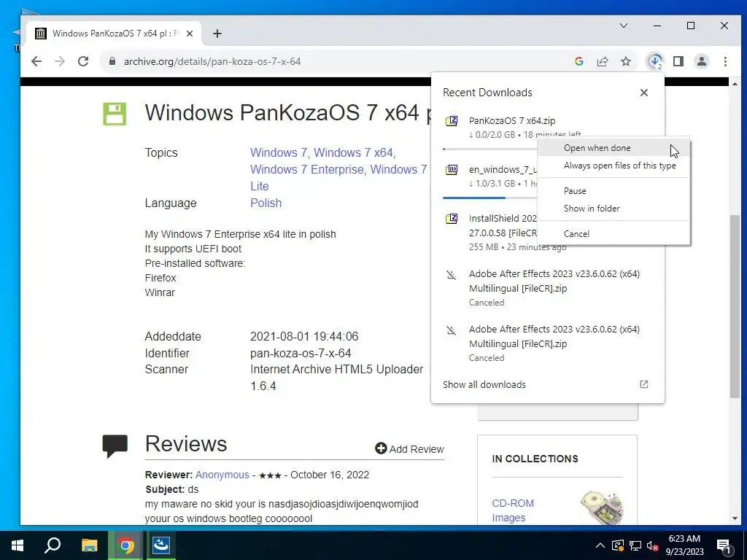Select PanKozaOS 7 x64.zip download entry
This screenshot has width=747, height=560.
(512, 120)
